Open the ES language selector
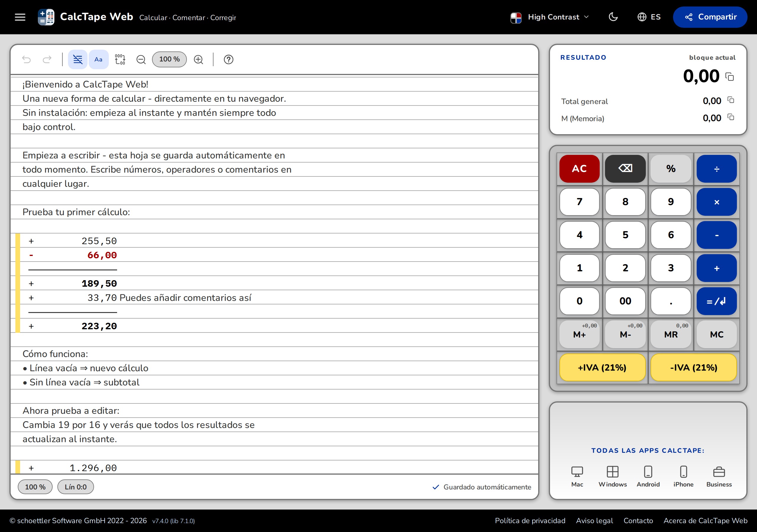Screen dimensions: 757x532 [x=649, y=17]
